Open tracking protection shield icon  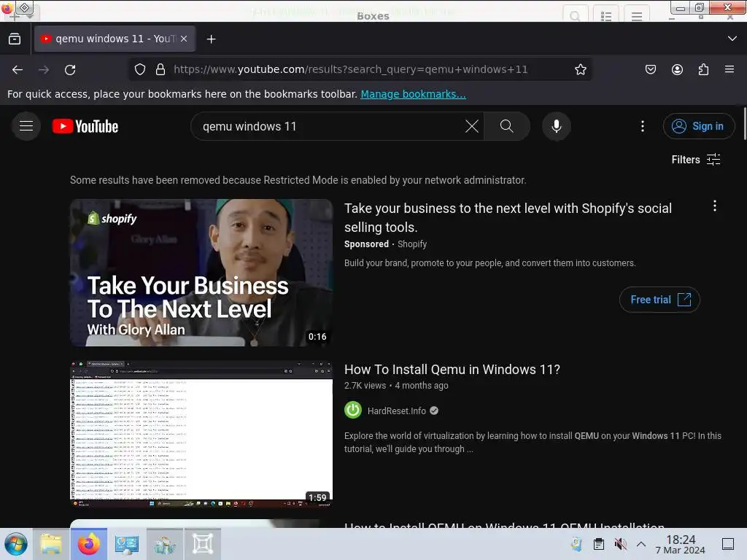point(140,69)
